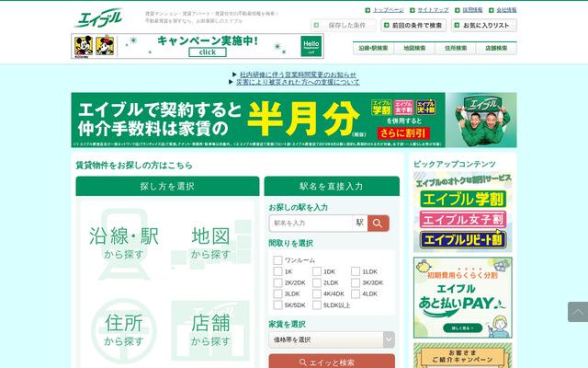The width and height of the screenshot is (588, 368).
Task: Focus the 駅名を入力 station input field
Action: [x=311, y=223]
